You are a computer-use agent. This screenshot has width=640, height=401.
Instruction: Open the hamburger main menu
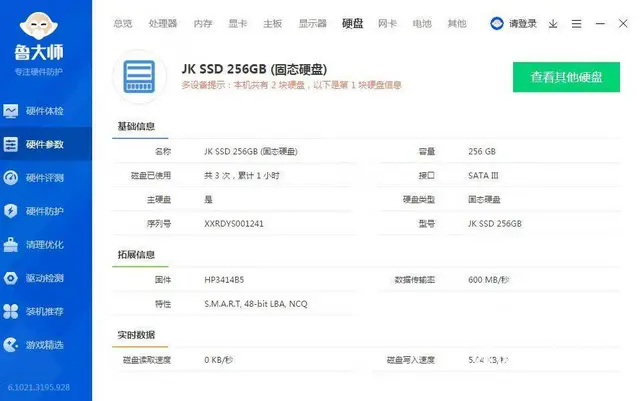(576, 24)
